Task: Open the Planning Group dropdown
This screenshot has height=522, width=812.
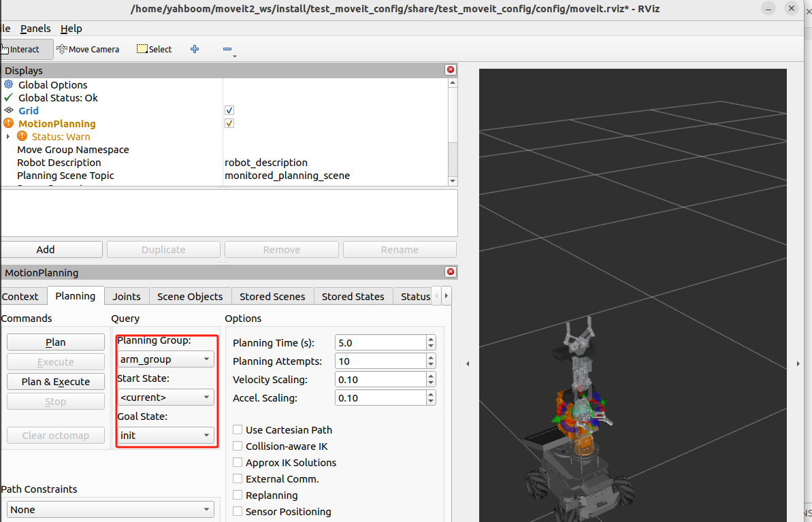Action: 165,359
